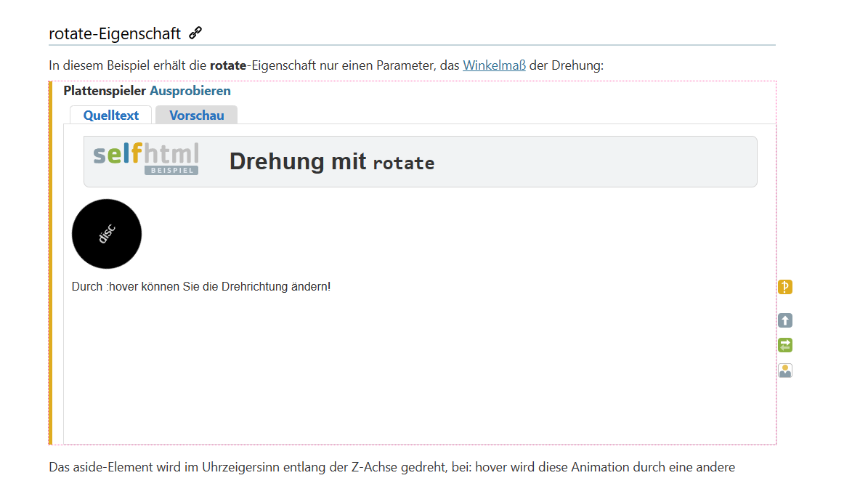Screen dimensions: 868x478
Task: Click the user profile icon in sidebar
Action: pyautogui.click(x=784, y=370)
